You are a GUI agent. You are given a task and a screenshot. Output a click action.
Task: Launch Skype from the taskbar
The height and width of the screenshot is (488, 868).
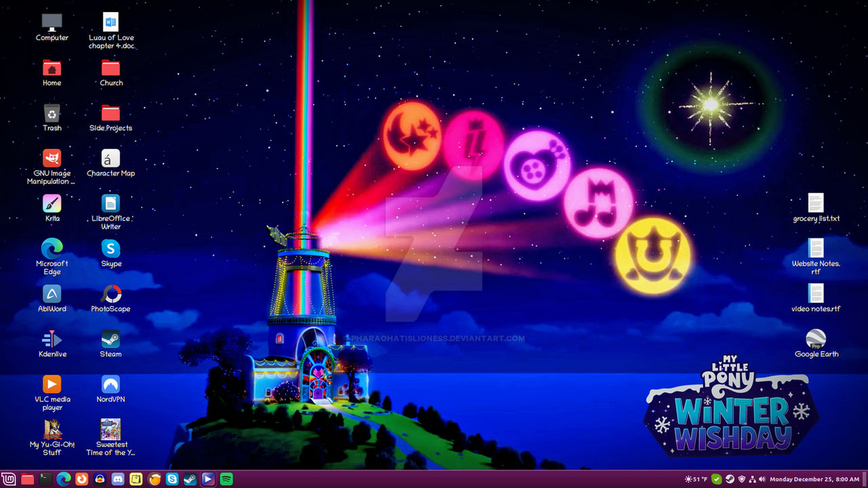click(x=173, y=479)
